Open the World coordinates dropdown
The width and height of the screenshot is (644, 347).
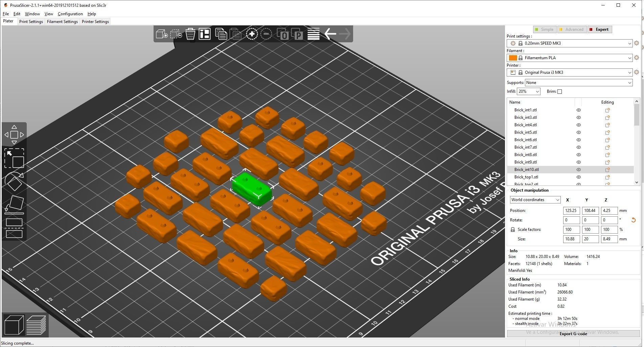pos(535,200)
